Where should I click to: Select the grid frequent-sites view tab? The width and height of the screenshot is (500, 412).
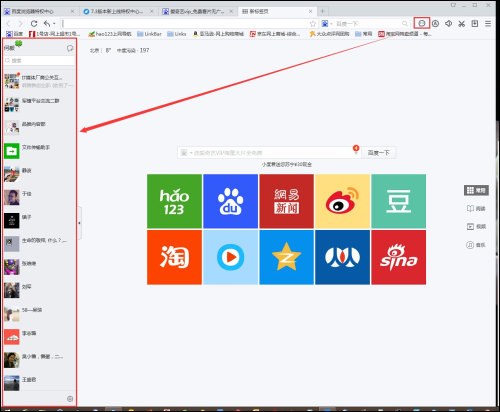476,190
